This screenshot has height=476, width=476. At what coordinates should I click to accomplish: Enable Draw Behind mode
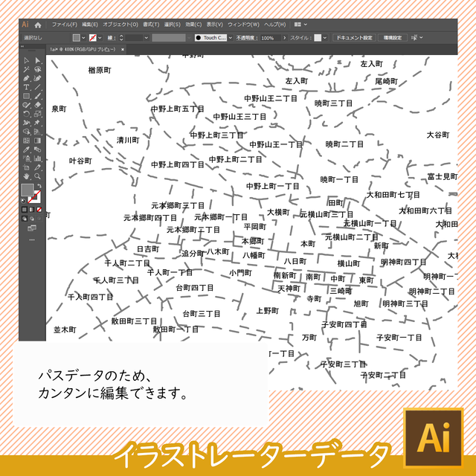(32, 218)
